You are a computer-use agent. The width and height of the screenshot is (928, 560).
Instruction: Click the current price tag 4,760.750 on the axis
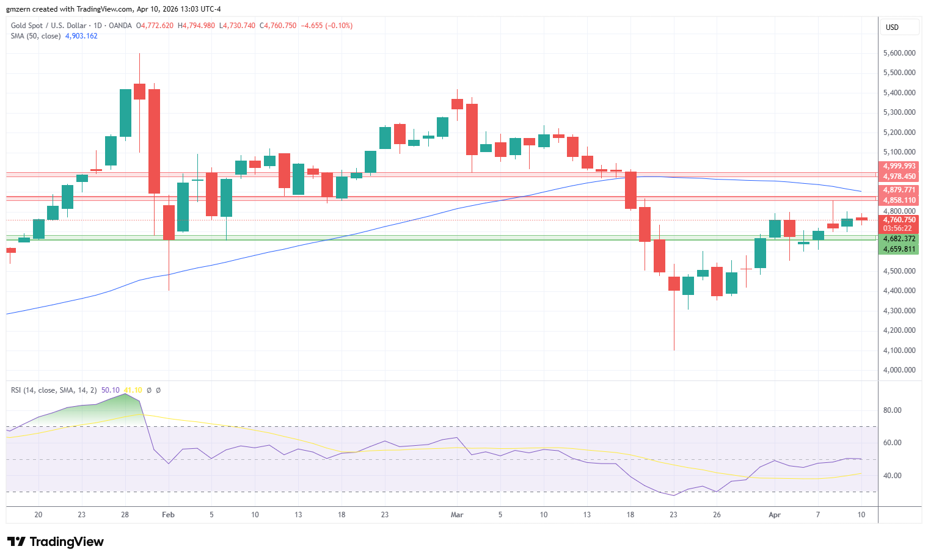click(x=899, y=220)
